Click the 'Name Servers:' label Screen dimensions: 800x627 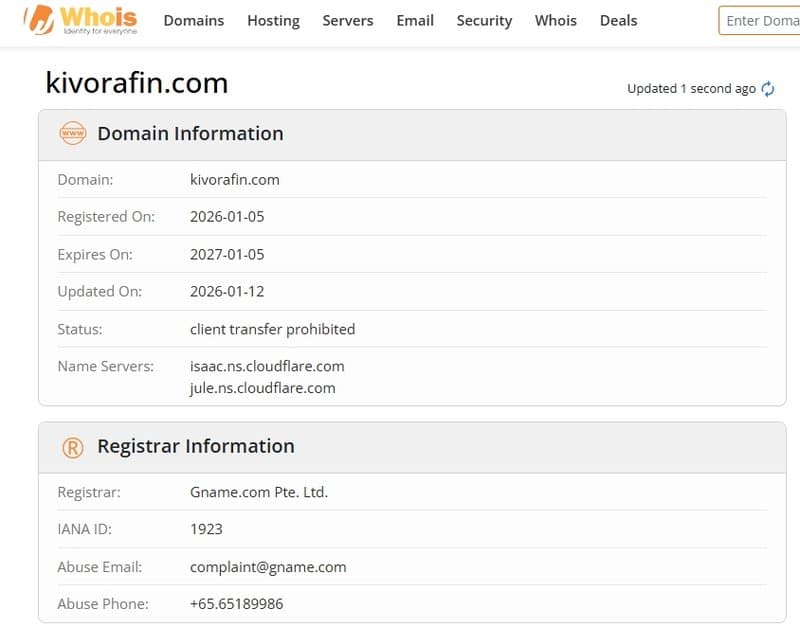(x=106, y=366)
